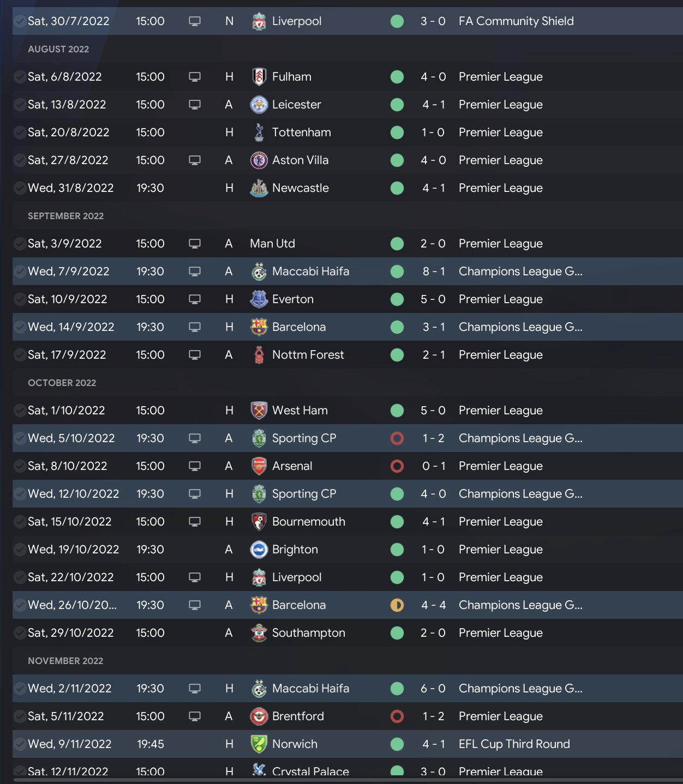
Task: Collapse the OCTOBER 2022 month header
Action: tap(62, 383)
